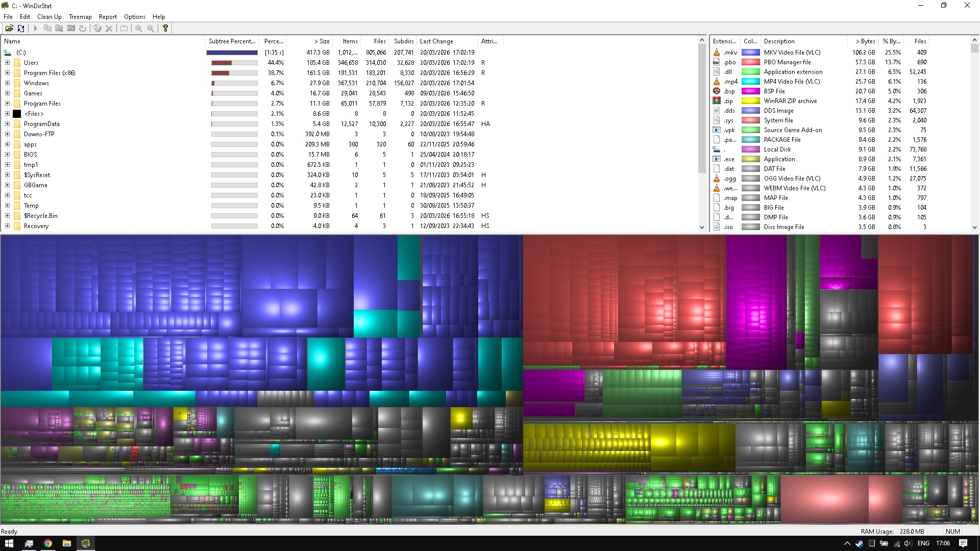Image resolution: width=980 pixels, height=551 pixels.
Task: Expand the Windows folder tree node
Action: point(8,83)
